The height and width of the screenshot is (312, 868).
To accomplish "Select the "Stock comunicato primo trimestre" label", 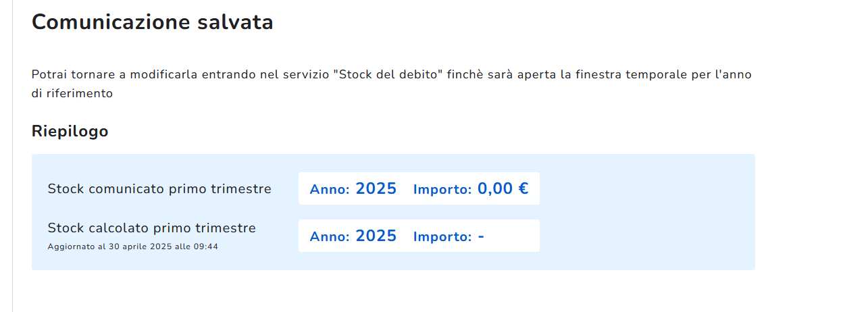I will pos(159,189).
